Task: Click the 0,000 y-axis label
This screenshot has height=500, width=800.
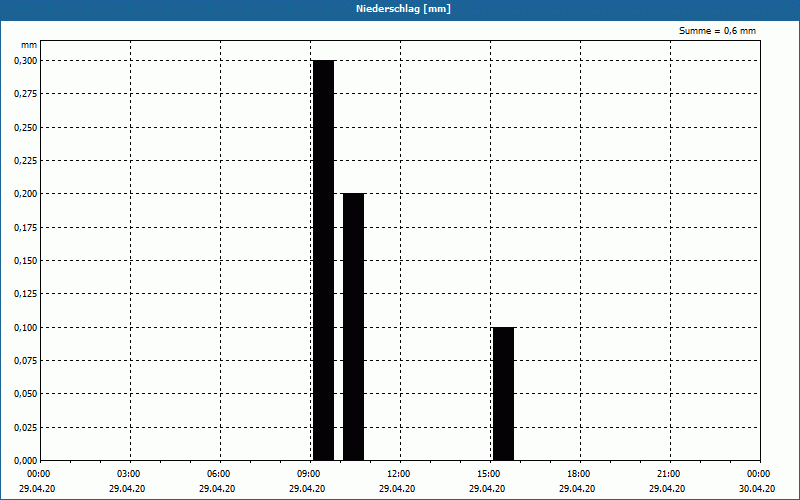Action: pyautogui.click(x=26, y=461)
